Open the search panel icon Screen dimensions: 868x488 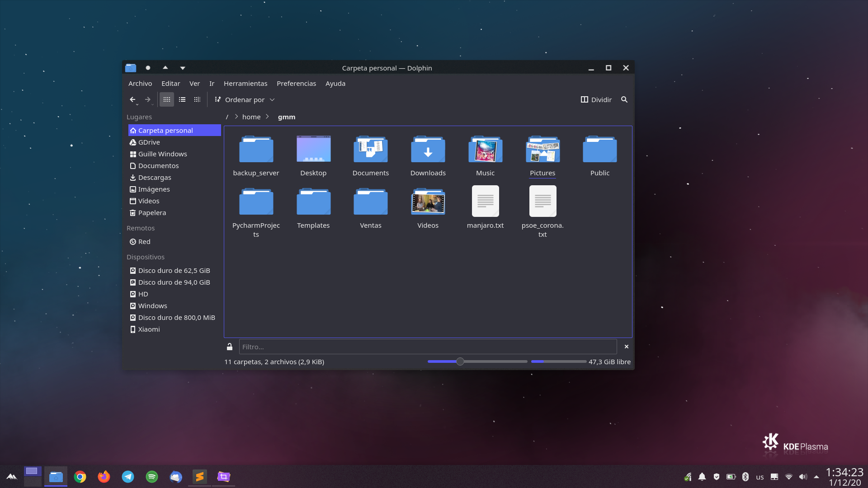624,99
